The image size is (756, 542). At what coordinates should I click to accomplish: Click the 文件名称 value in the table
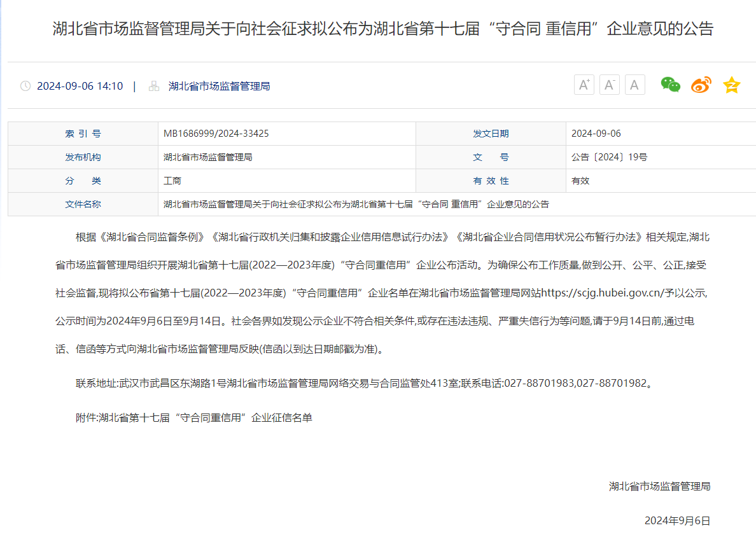[x=356, y=204]
